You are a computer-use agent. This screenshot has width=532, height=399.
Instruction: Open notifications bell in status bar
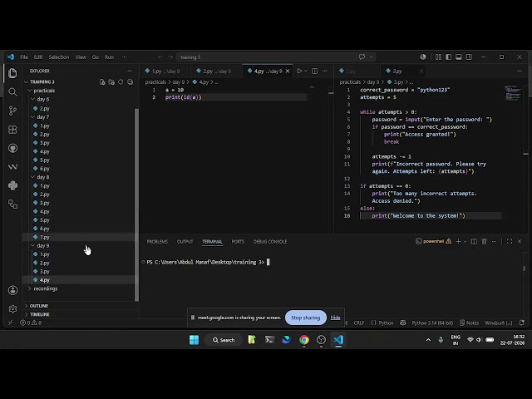(522, 323)
